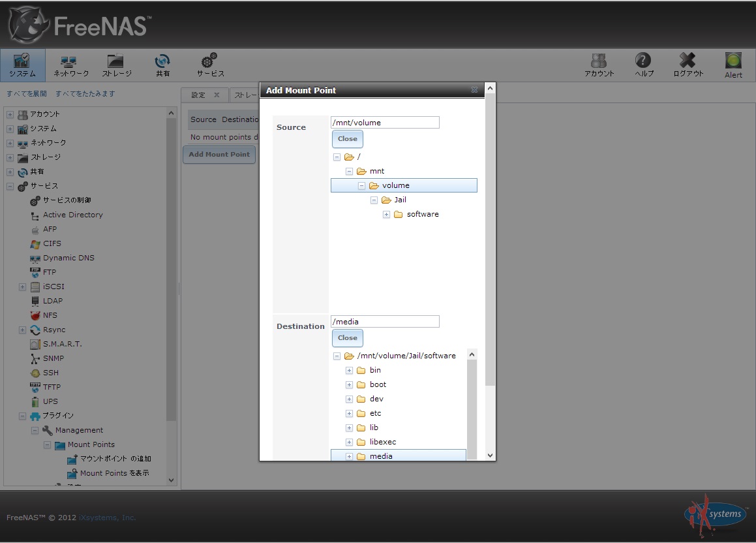
Task: Select the 設定 tab
Action: click(198, 95)
